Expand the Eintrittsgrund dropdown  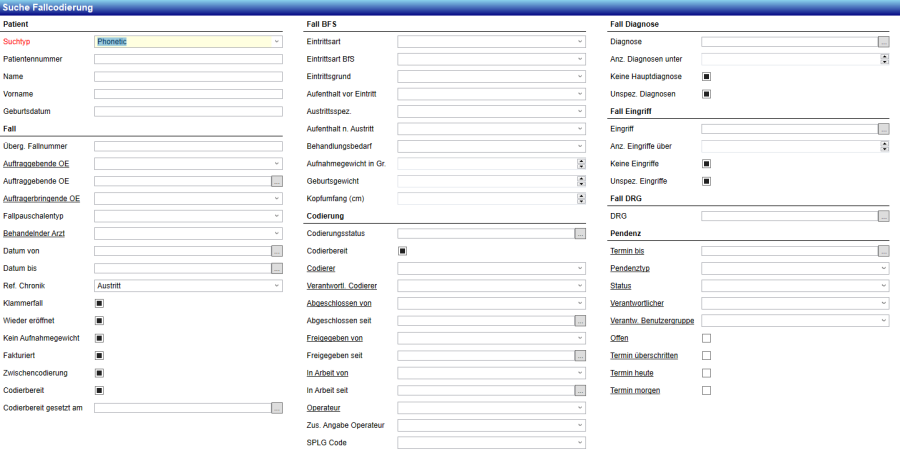pyautogui.click(x=491, y=76)
